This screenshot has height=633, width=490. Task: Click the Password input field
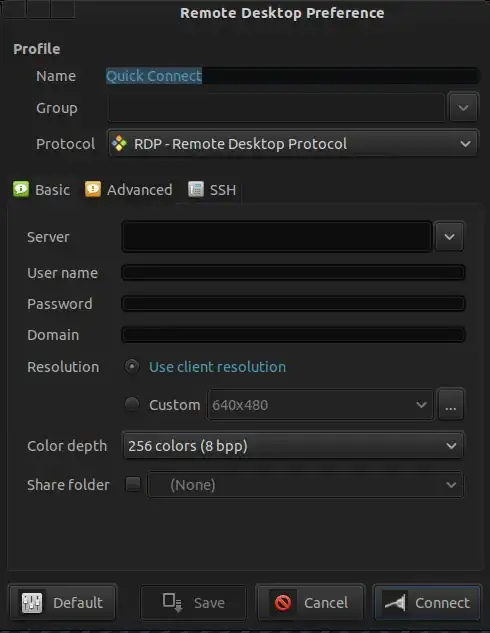tap(293, 304)
